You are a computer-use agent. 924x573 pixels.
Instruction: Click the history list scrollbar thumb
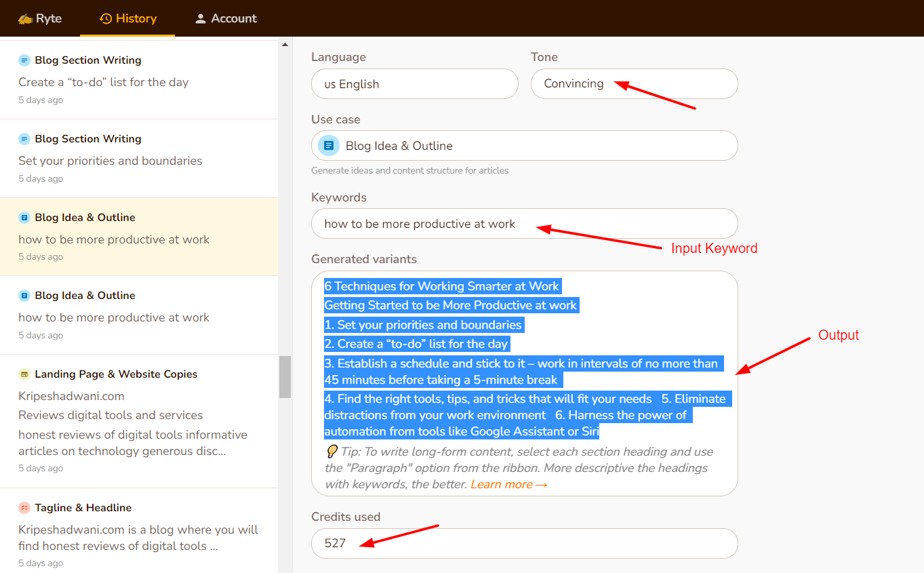tap(285, 376)
